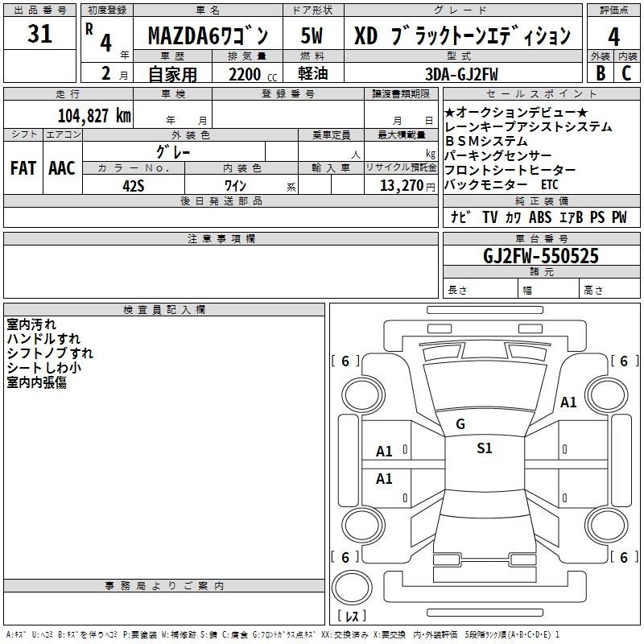Screen dimensions: 644x644
Task: Click the G mark on the windshield
Action: (460, 424)
